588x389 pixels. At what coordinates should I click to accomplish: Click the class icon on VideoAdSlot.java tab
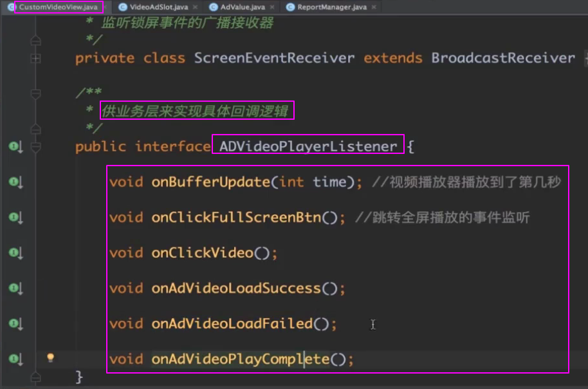tap(123, 7)
